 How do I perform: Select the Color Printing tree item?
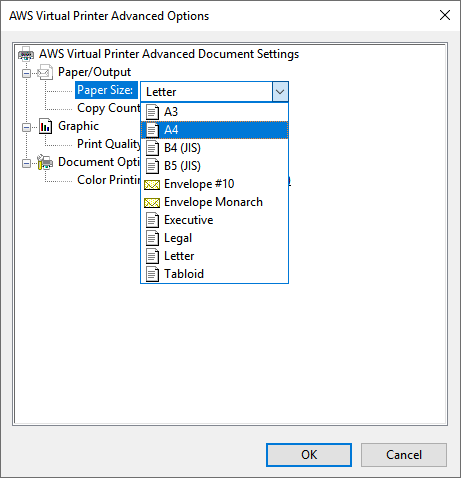pos(109,180)
